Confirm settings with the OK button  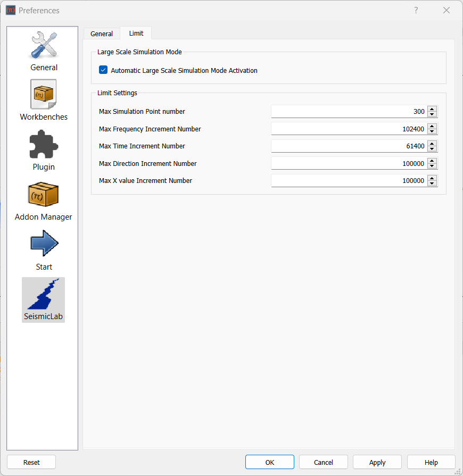pos(269,462)
